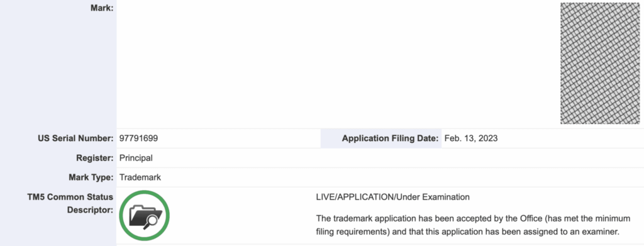The width and height of the screenshot is (644, 246).
Task: Click the dark folder shape in status icon
Action: (143, 215)
